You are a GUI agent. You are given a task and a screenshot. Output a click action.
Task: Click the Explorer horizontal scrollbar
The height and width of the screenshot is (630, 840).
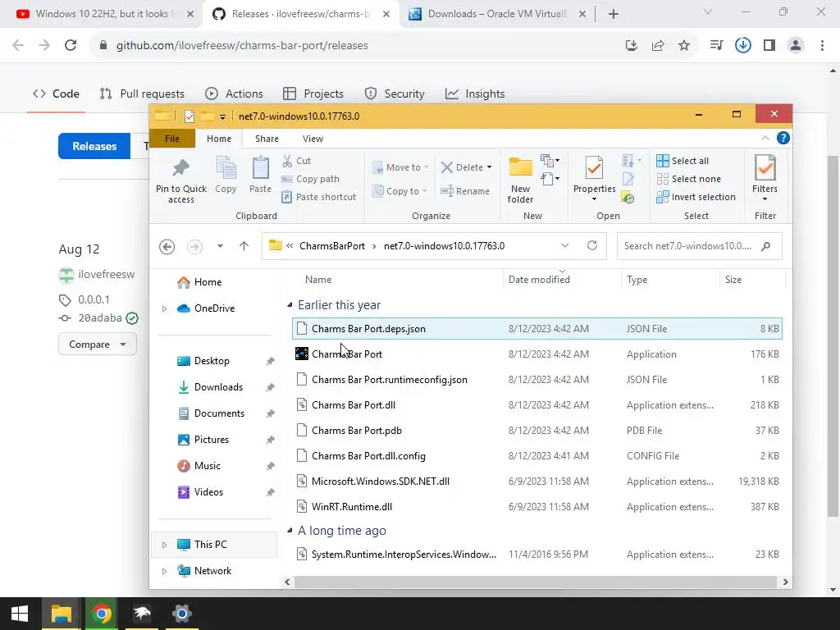coord(535,582)
